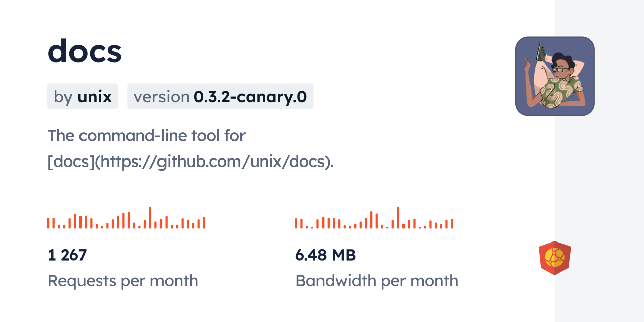This screenshot has height=322, width=644.
Task: Click the jsDelivr logo icon
Action: click(554, 258)
